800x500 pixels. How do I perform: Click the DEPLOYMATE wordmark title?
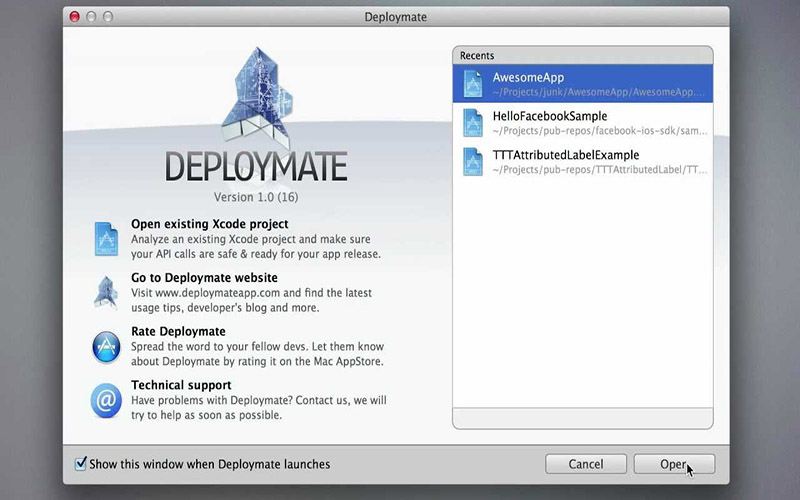256,166
